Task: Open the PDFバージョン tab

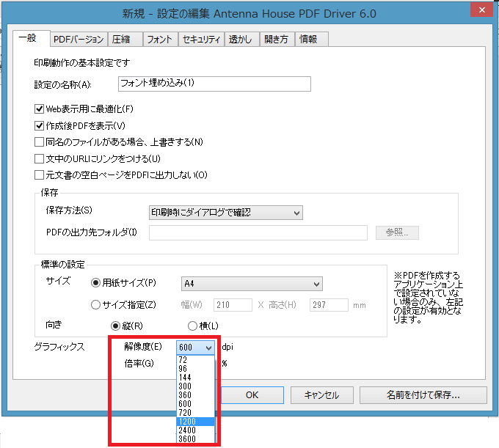Action: (79, 40)
